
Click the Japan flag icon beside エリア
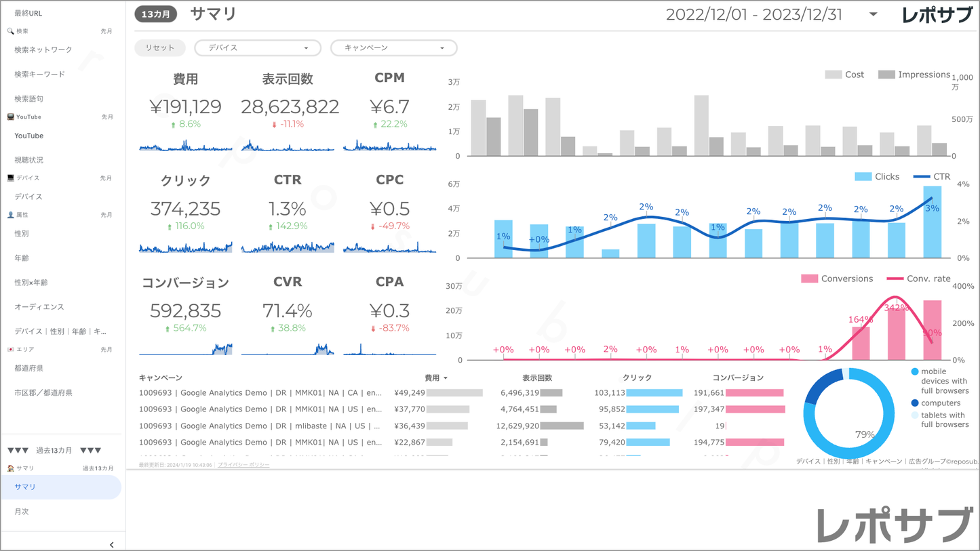click(10, 350)
